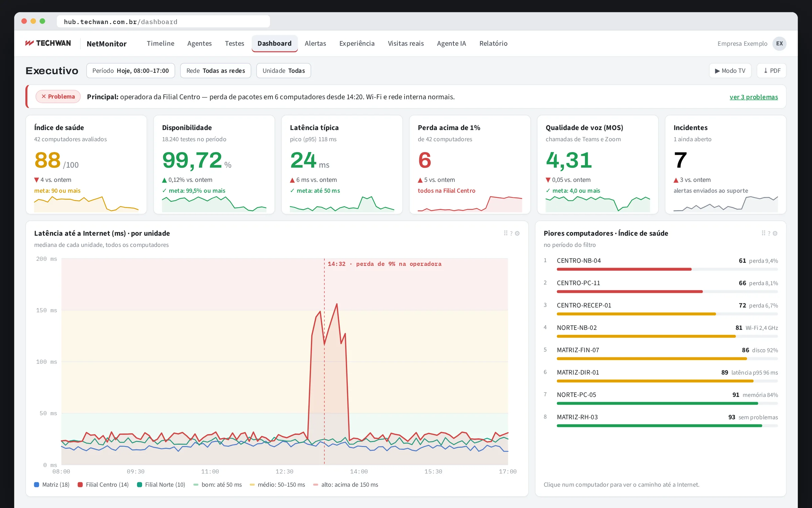Click the browser address bar
The height and width of the screenshot is (508, 812).
[163, 21]
